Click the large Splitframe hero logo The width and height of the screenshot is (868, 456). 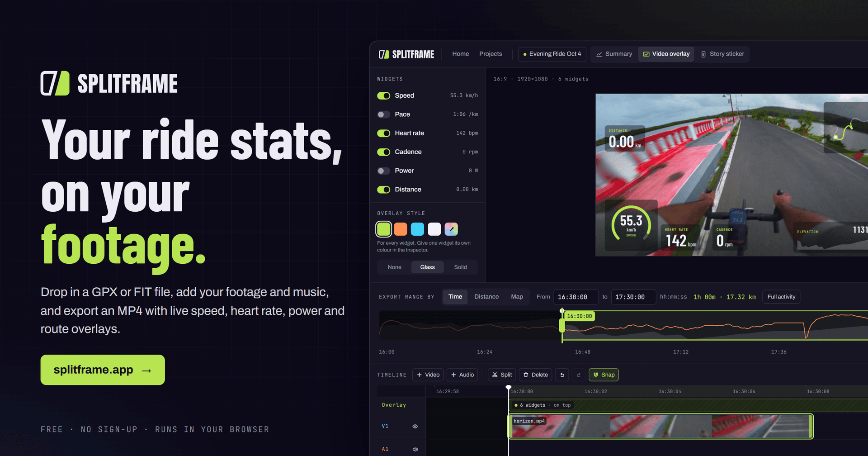pos(109,83)
